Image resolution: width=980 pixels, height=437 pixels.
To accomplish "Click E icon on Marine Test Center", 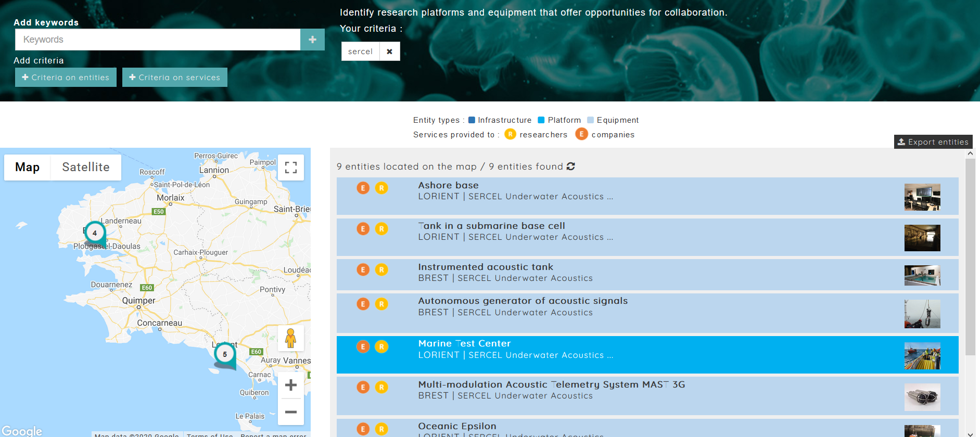I will [x=363, y=346].
